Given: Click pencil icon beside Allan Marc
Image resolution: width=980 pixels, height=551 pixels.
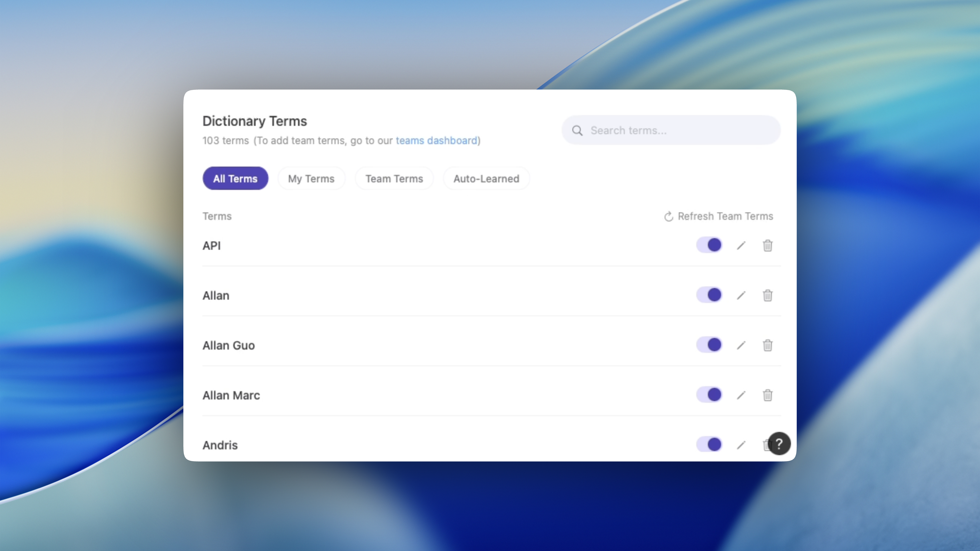Looking at the screenshot, I should coord(741,395).
